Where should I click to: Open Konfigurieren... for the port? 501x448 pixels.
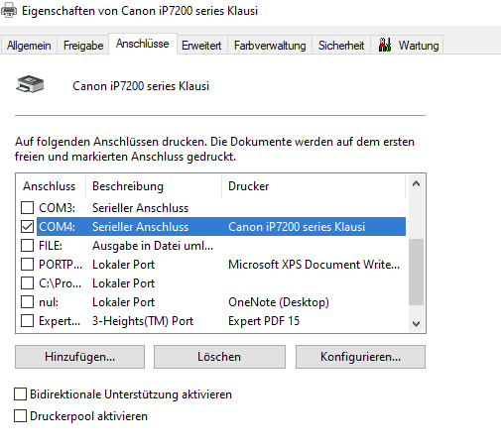360,357
